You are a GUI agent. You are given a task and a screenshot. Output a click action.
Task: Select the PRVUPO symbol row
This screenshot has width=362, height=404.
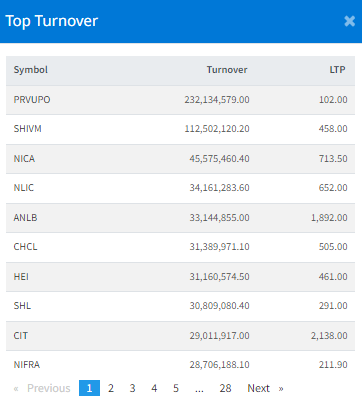pyautogui.click(x=180, y=100)
